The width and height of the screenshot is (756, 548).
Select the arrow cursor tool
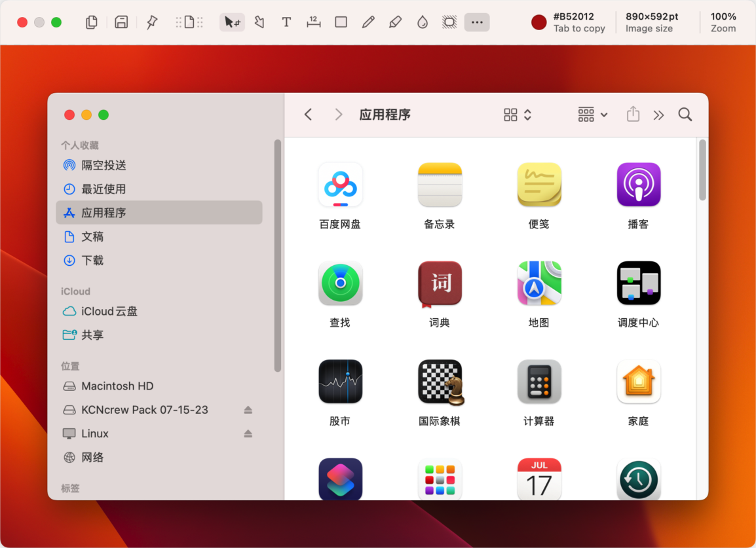coord(232,22)
